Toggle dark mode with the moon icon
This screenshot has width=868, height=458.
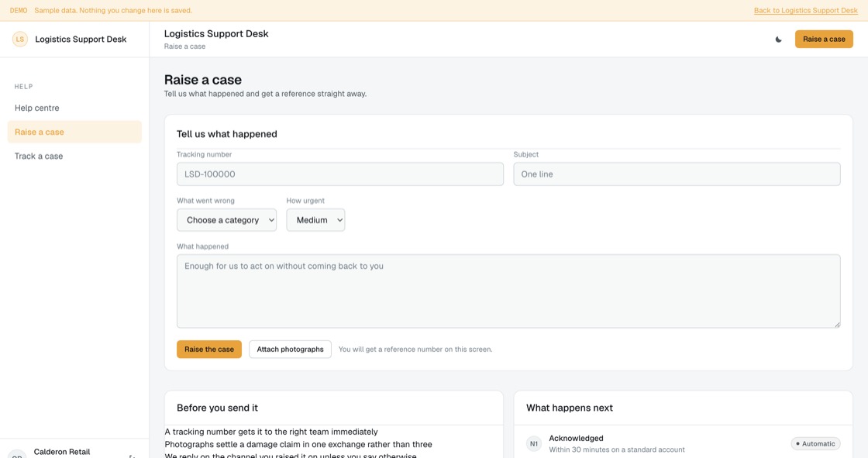tap(778, 40)
